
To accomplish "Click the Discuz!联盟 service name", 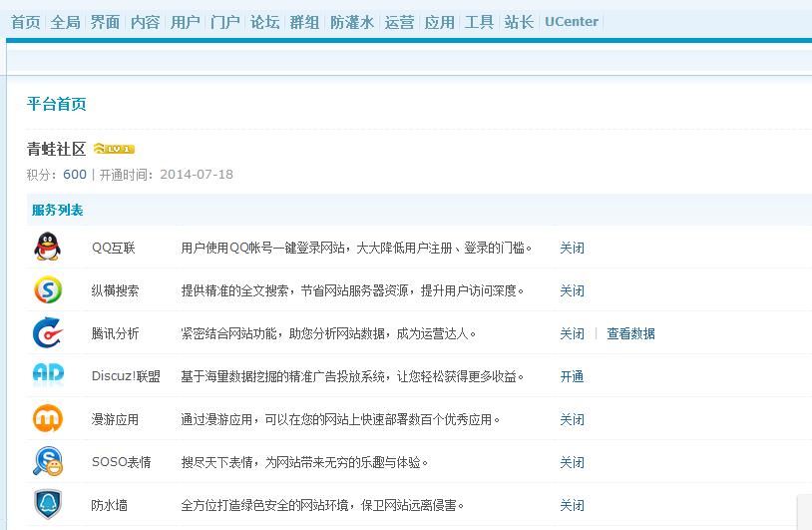I will click(x=126, y=376).
